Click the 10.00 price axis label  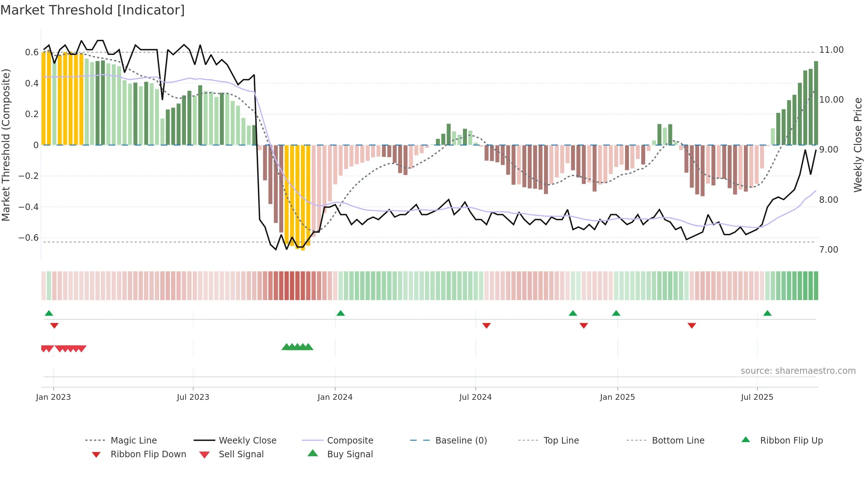(831, 100)
